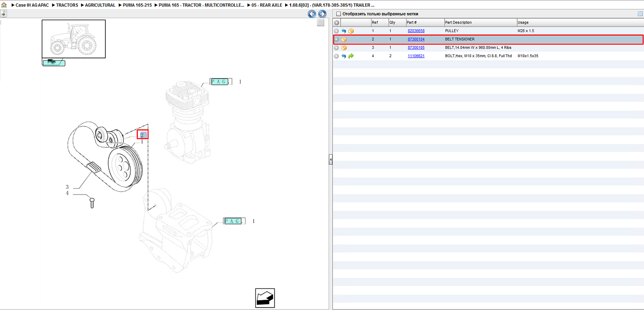Image resolution: width=644 pixels, height=310 pixels.
Task: Click the box icon on PULLEY row
Action: [351, 31]
